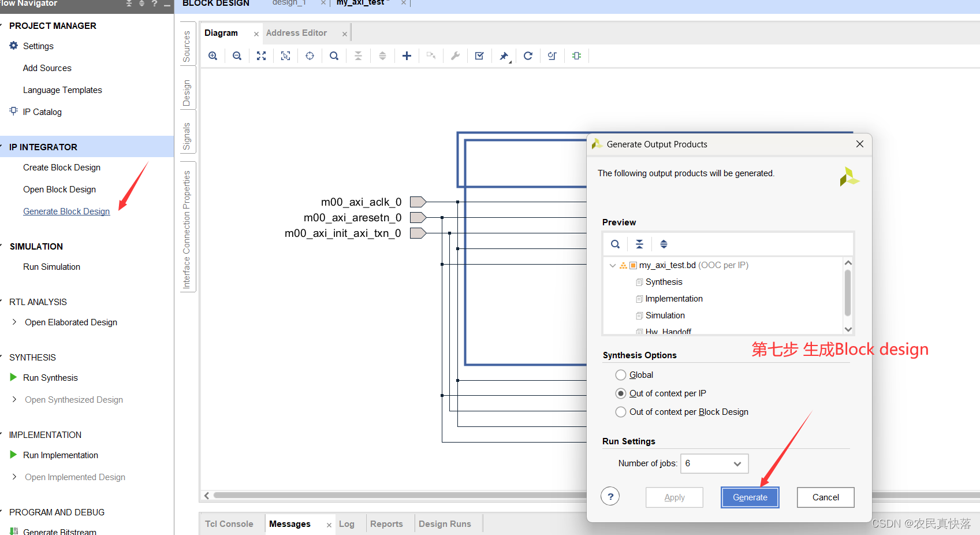Click the pin icon in diagram toolbar
The width and height of the screenshot is (980, 535).
(504, 56)
